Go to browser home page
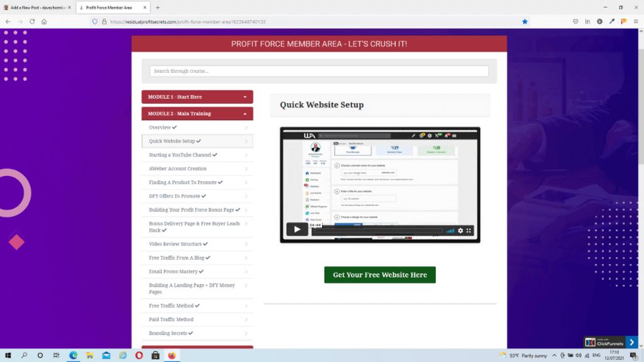 click(x=44, y=22)
